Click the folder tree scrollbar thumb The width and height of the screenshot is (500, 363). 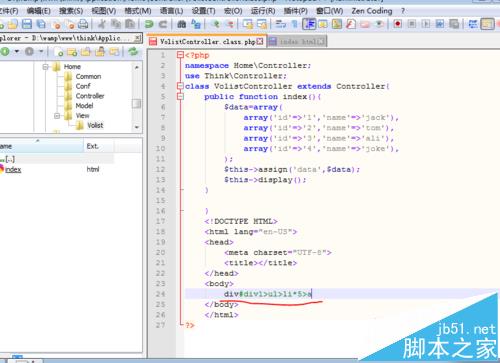coord(136,104)
